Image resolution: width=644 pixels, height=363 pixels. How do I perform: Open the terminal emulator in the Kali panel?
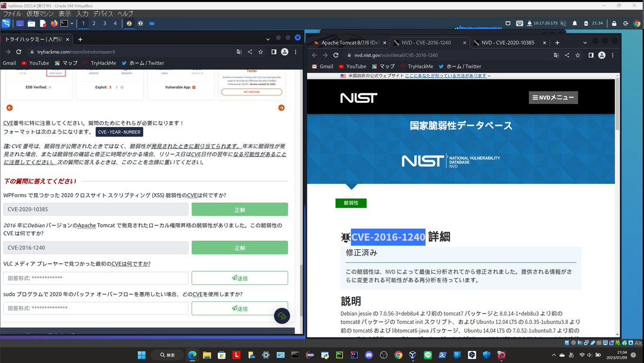pos(64,24)
